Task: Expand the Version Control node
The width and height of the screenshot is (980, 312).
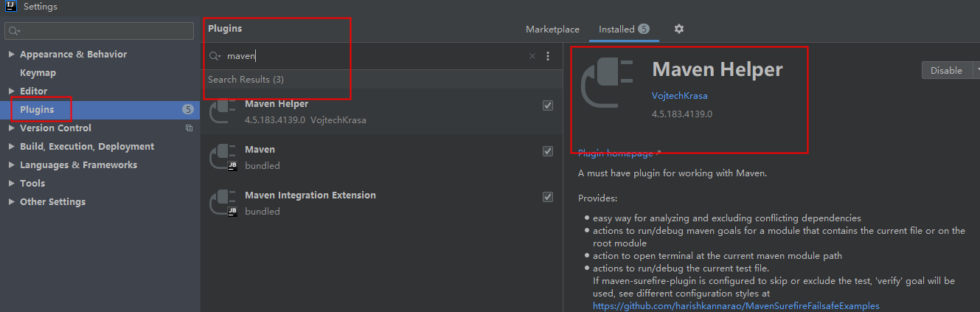Action: click(11, 128)
